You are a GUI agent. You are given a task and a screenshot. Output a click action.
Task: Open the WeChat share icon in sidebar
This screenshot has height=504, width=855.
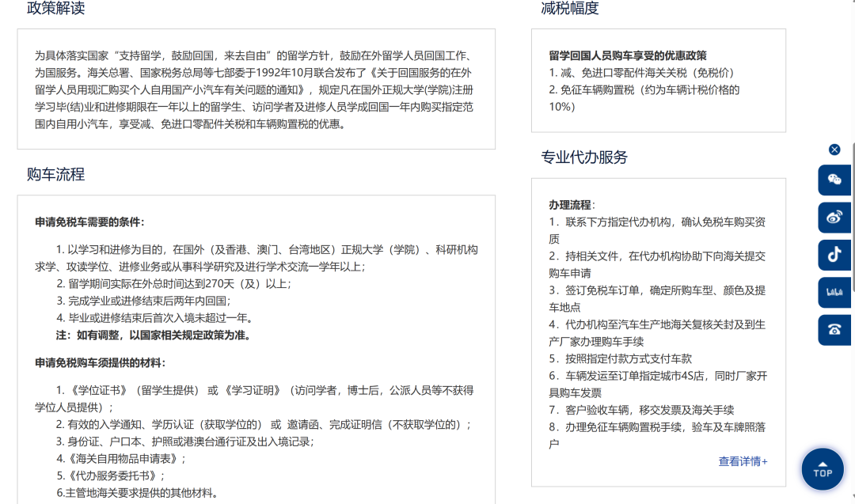pos(834,180)
